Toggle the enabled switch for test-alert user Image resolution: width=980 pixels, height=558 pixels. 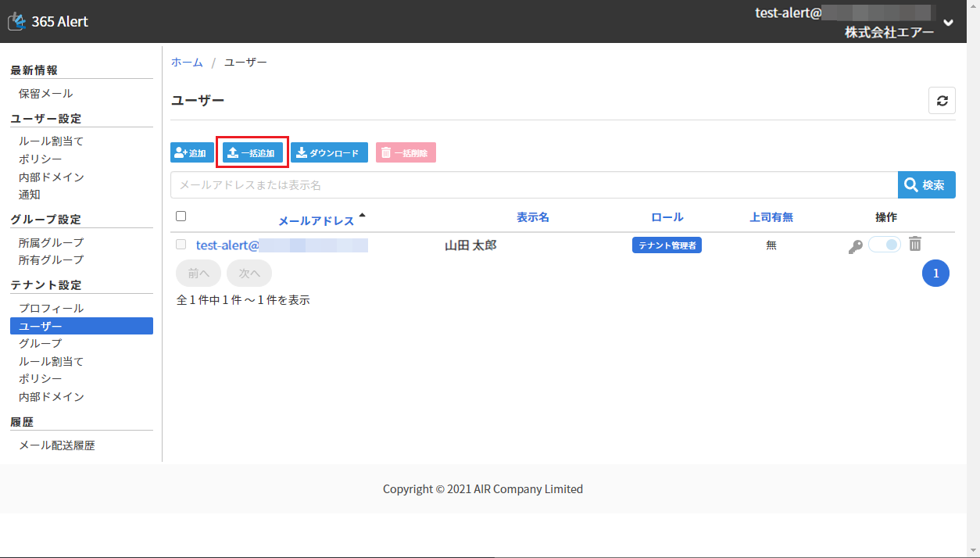[x=885, y=245]
